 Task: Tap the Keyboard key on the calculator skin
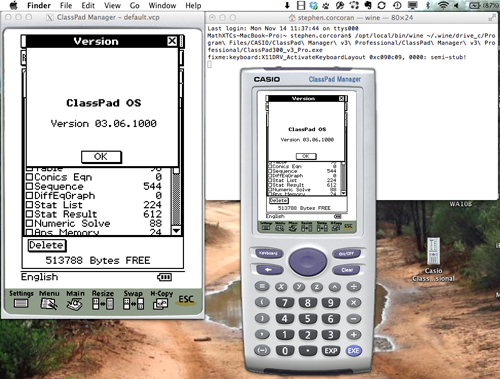(269, 253)
